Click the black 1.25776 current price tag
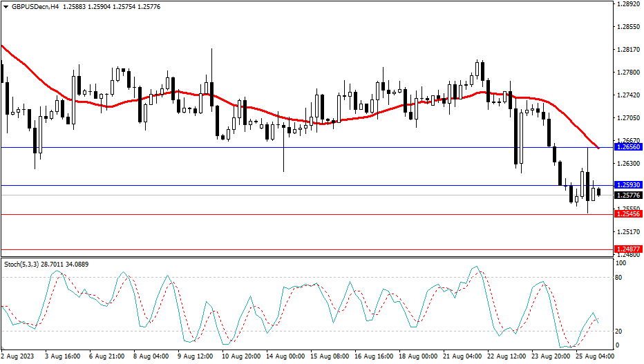Viewport: 644px width, 364px height. tap(628, 195)
